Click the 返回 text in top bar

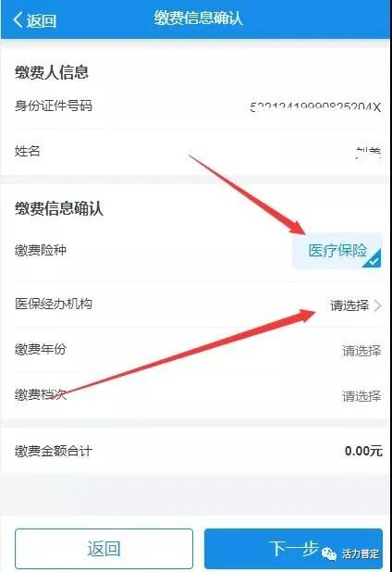point(42,20)
